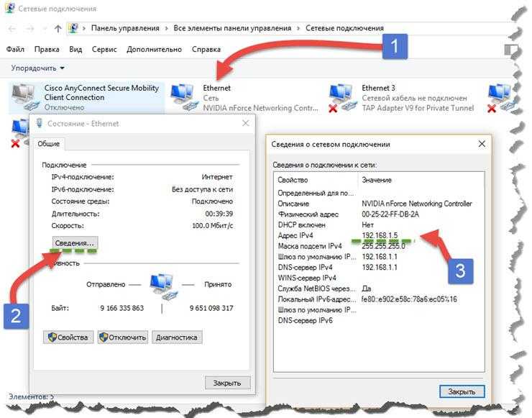The width and height of the screenshot is (532, 418).
Task: Select the Шлюз по умолчанию 192.168.1.1 row
Action: (379, 257)
